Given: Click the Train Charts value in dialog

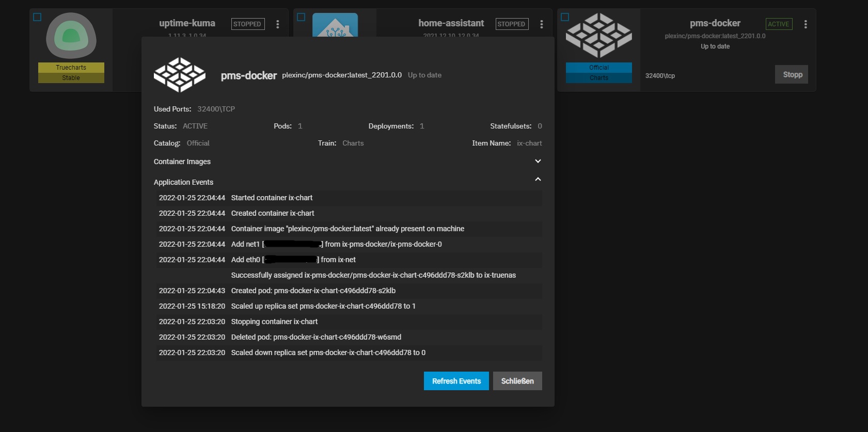Looking at the screenshot, I should click(353, 143).
